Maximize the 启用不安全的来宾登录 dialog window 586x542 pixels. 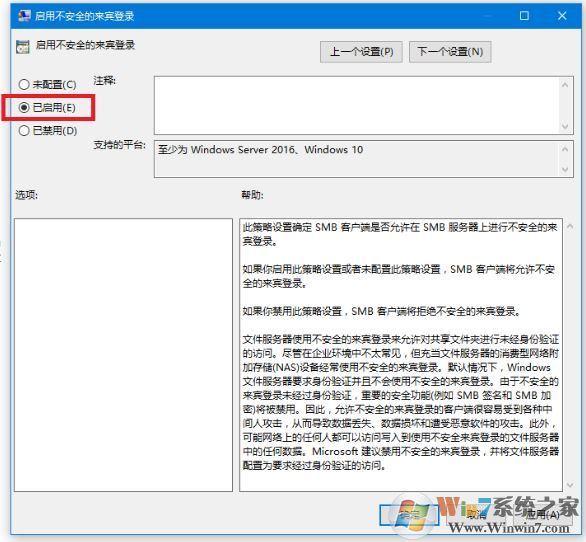pyautogui.click(x=524, y=16)
